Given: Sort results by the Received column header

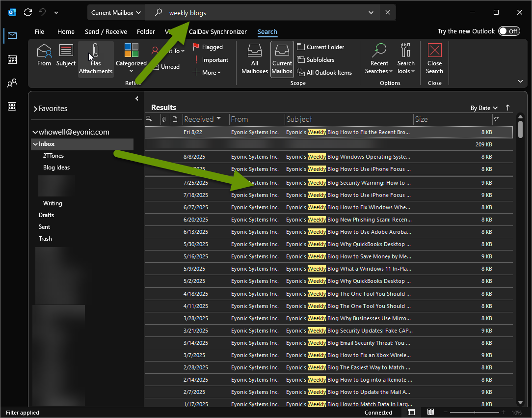Looking at the screenshot, I should tap(206, 119).
